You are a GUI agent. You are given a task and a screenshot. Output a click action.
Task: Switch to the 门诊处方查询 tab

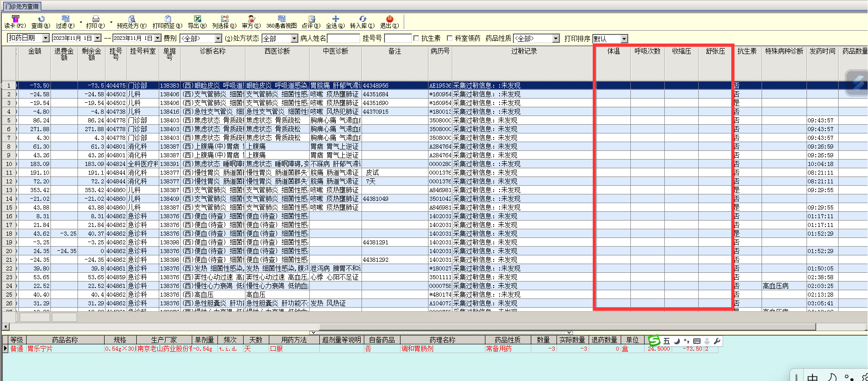(x=22, y=6)
